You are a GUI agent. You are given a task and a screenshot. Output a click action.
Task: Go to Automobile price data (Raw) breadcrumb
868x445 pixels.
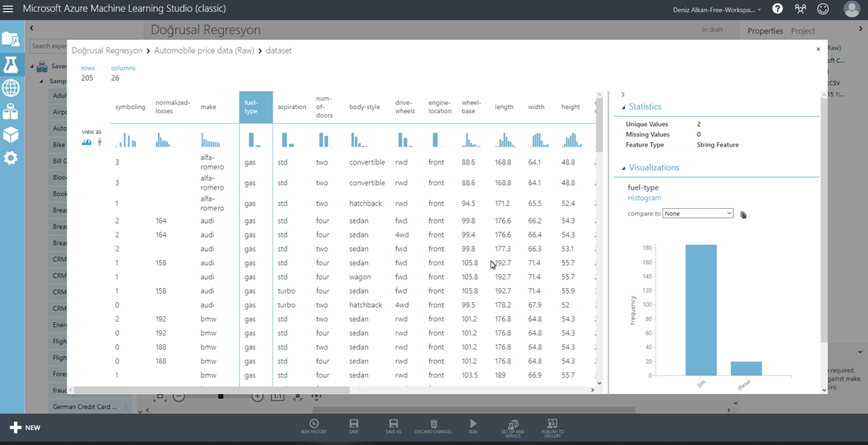tap(204, 50)
